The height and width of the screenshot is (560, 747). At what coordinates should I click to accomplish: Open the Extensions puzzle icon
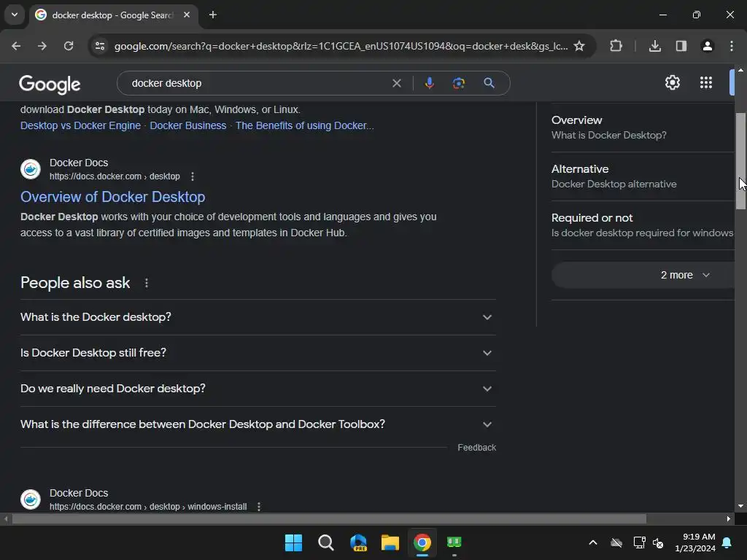pos(616,46)
